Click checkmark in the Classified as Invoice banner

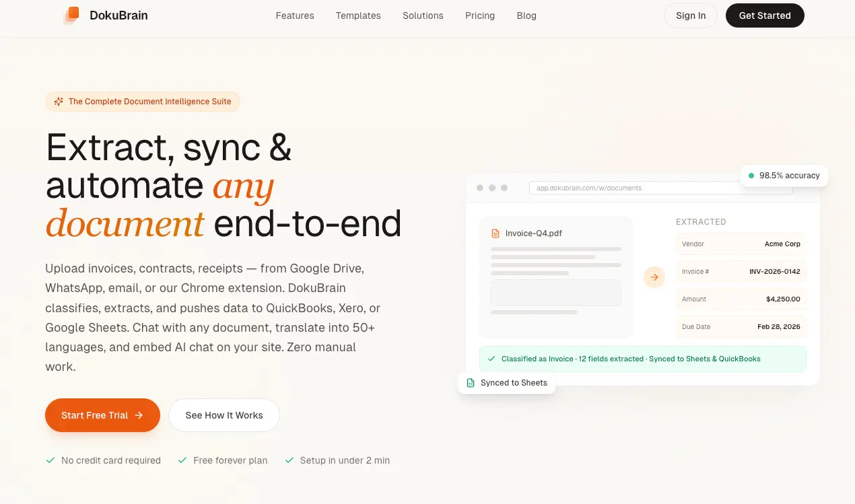[x=491, y=359]
